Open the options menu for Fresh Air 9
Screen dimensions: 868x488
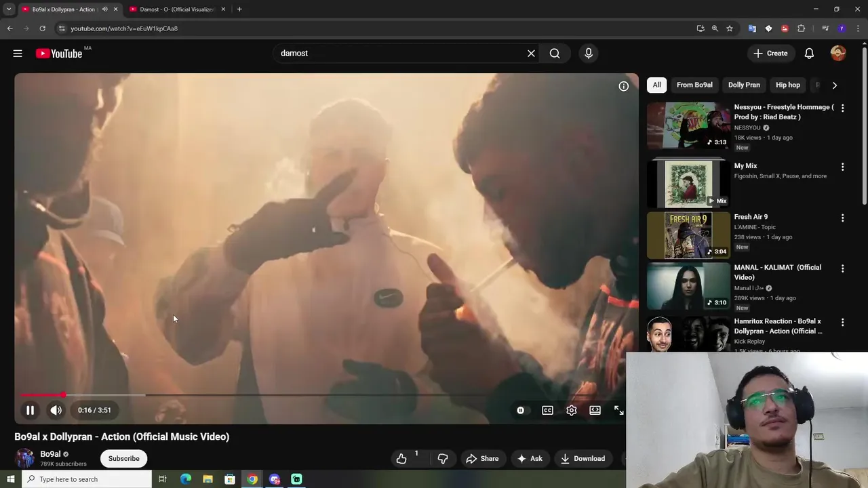click(x=842, y=218)
